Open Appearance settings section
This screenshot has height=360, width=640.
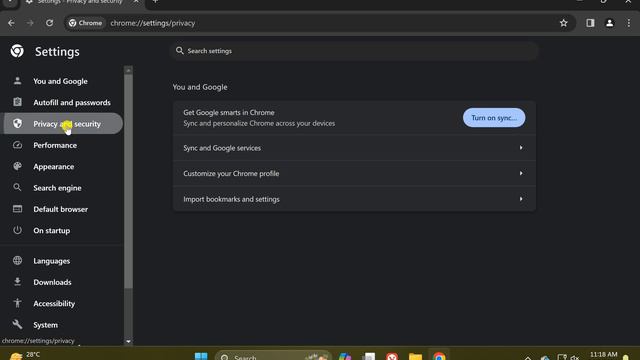tap(53, 167)
